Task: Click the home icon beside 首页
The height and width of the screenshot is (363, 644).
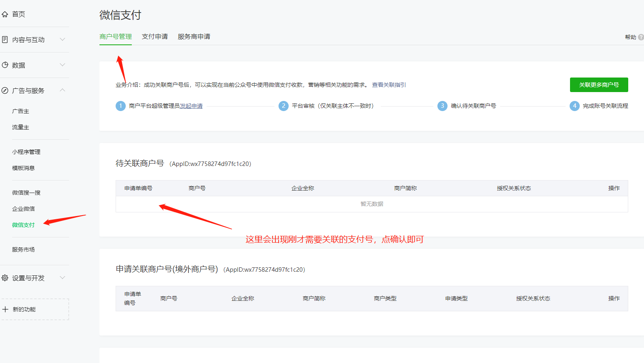Action: [x=5, y=14]
